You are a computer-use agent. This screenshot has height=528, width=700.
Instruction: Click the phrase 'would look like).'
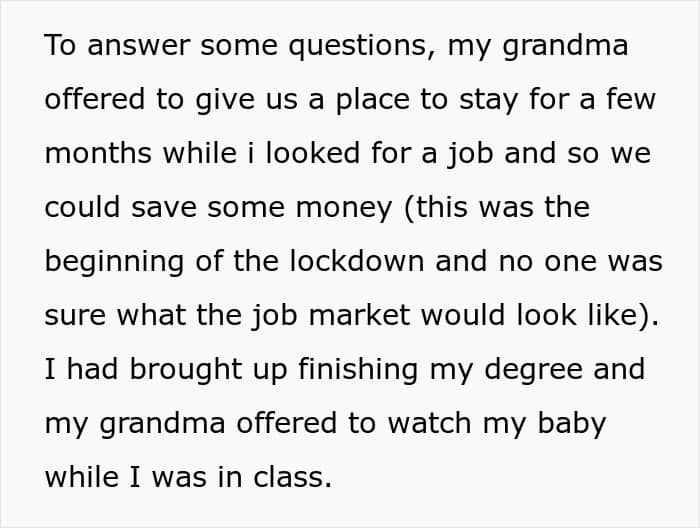540,316
